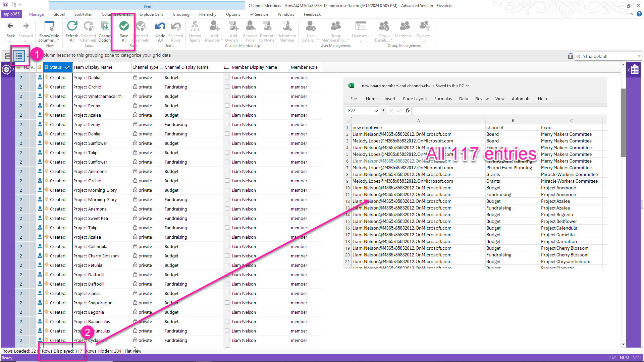Toggle checkbox in Project Begonia row

pos(227,312)
